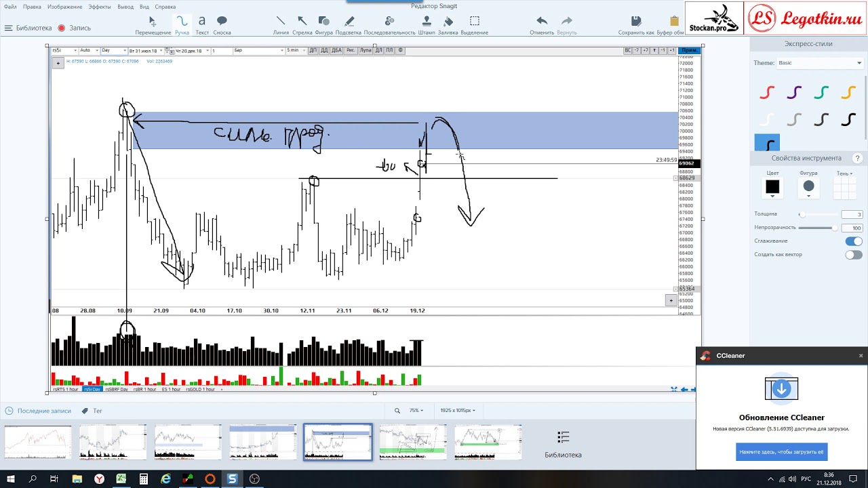Select the Перемещение (Move) tool

coord(153,25)
